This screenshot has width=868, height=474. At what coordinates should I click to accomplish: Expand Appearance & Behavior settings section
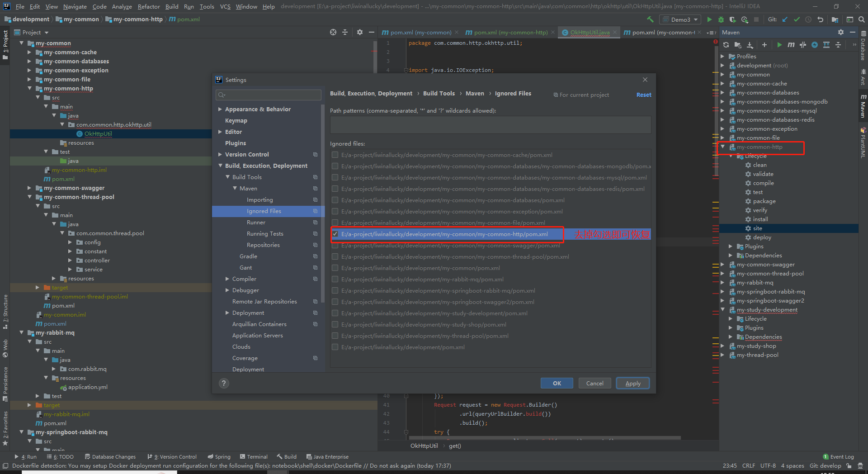220,109
